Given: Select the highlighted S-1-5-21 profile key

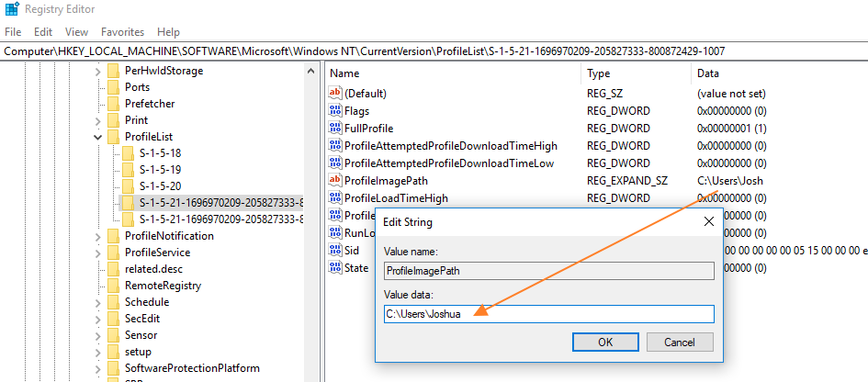Looking at the screenshot, I should 220,202.
